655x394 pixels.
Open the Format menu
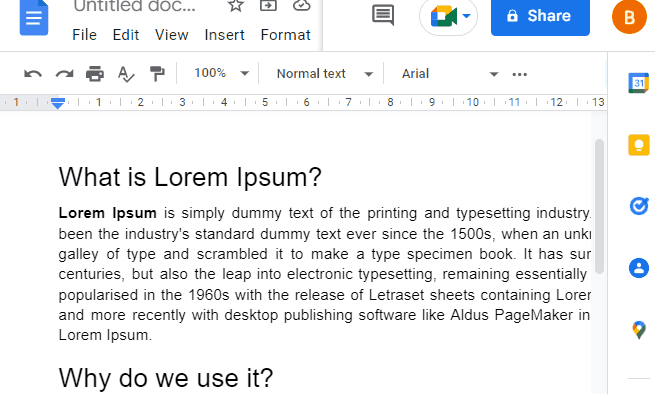point(286,35)
